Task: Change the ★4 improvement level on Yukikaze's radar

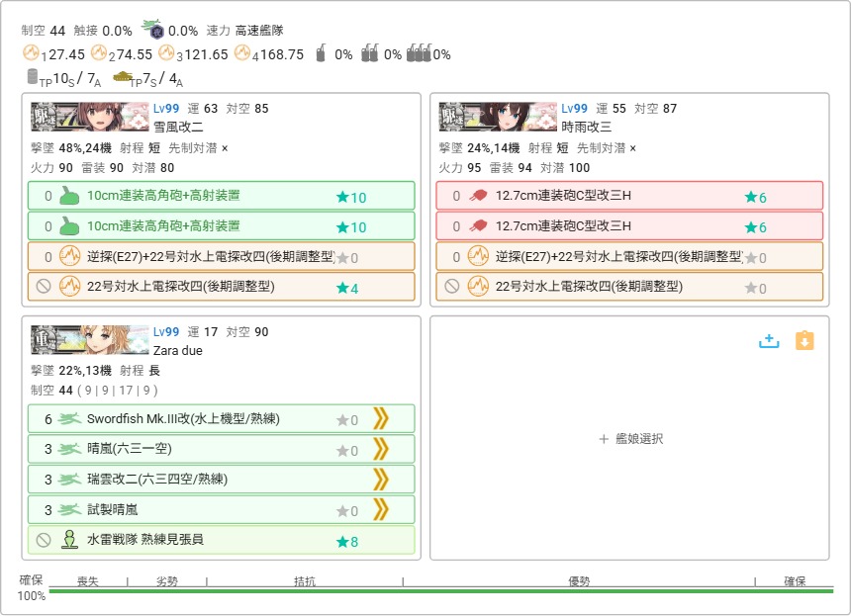Action: [347, 288]
